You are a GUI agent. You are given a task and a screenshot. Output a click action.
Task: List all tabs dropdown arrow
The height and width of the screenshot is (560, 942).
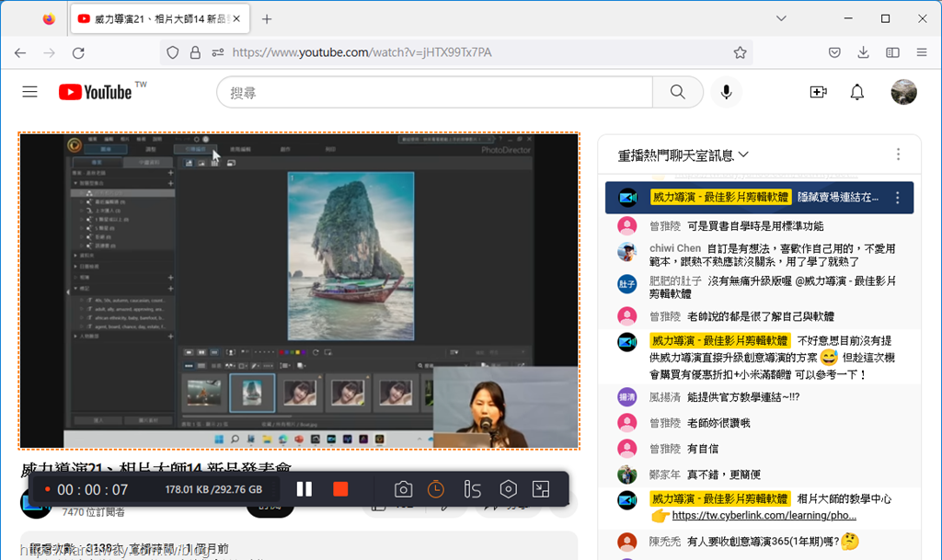tap(781, 18)
